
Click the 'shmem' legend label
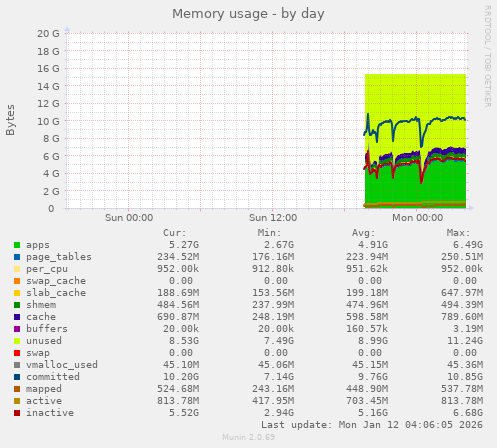41,305
